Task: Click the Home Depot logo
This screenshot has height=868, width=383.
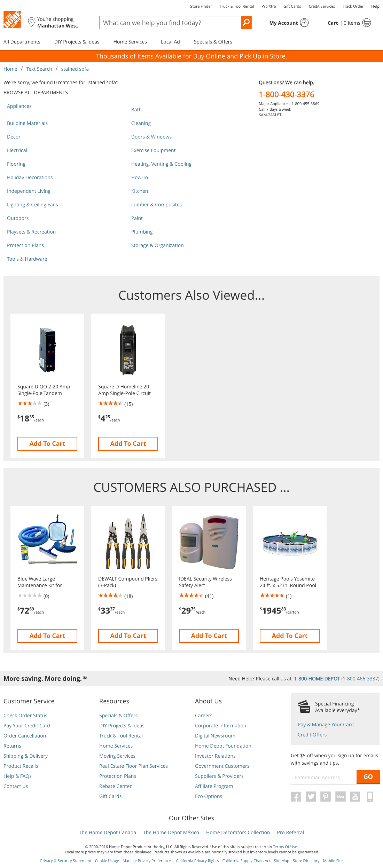Action: point(12,19)
